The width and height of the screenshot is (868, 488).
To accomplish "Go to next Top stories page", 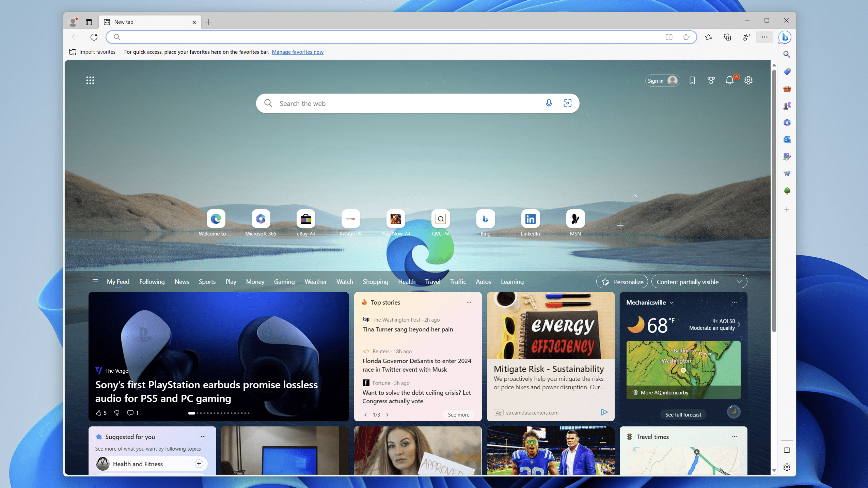I will [x=387, y=414].
